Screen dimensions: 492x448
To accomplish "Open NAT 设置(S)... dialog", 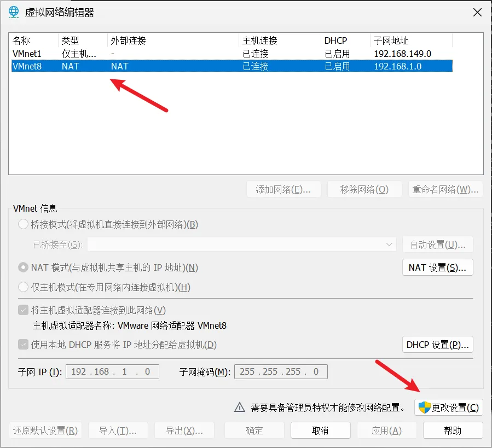I will (438, 267).
